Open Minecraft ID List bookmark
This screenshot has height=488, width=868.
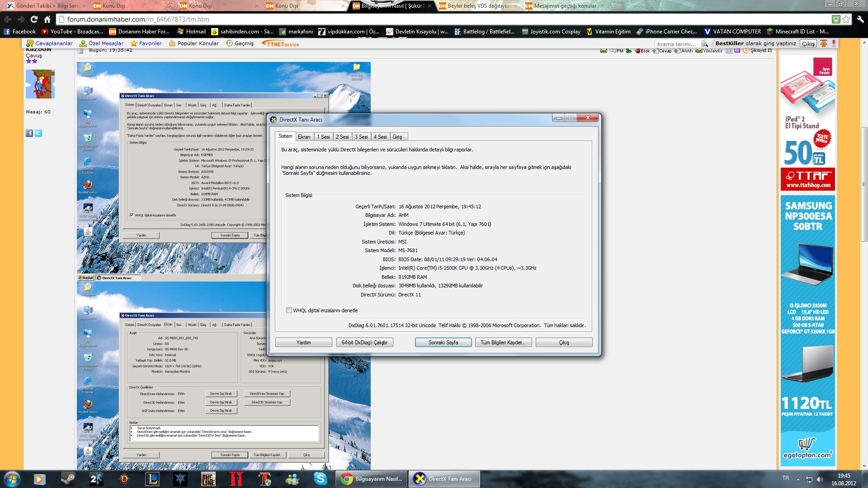(797, 32)
